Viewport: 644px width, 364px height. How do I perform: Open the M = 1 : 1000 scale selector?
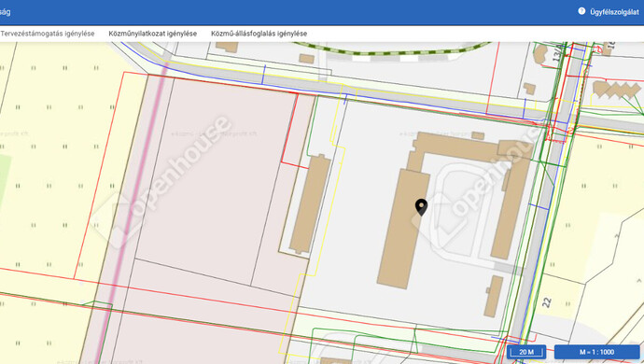coord(596,352)
